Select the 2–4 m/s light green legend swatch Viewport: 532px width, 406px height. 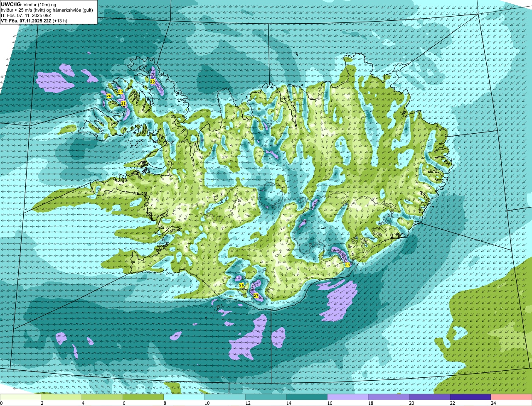click(x=62, y=397)
